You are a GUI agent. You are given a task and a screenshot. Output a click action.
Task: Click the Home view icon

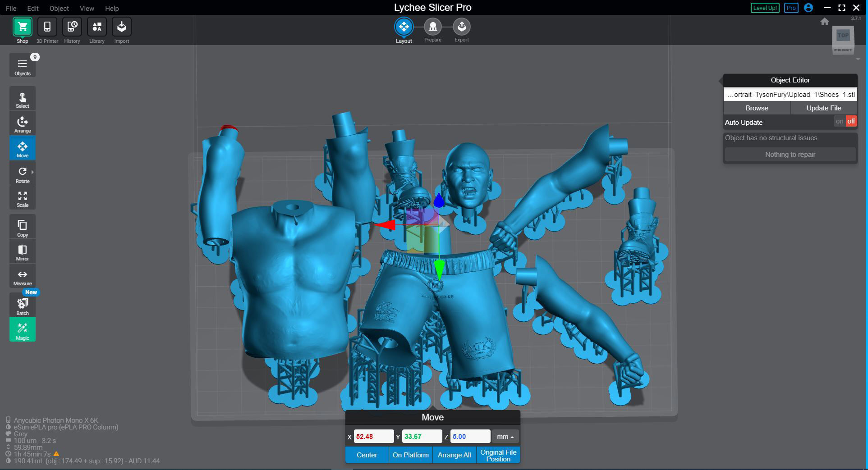pyautogui.click(x=824, y=22)
